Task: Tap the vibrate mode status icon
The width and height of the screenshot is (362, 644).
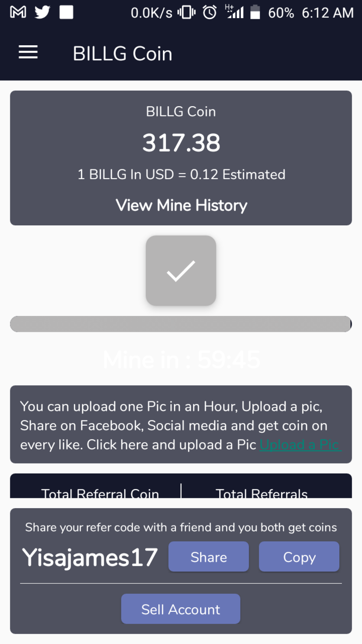Action: pos(186,12)
